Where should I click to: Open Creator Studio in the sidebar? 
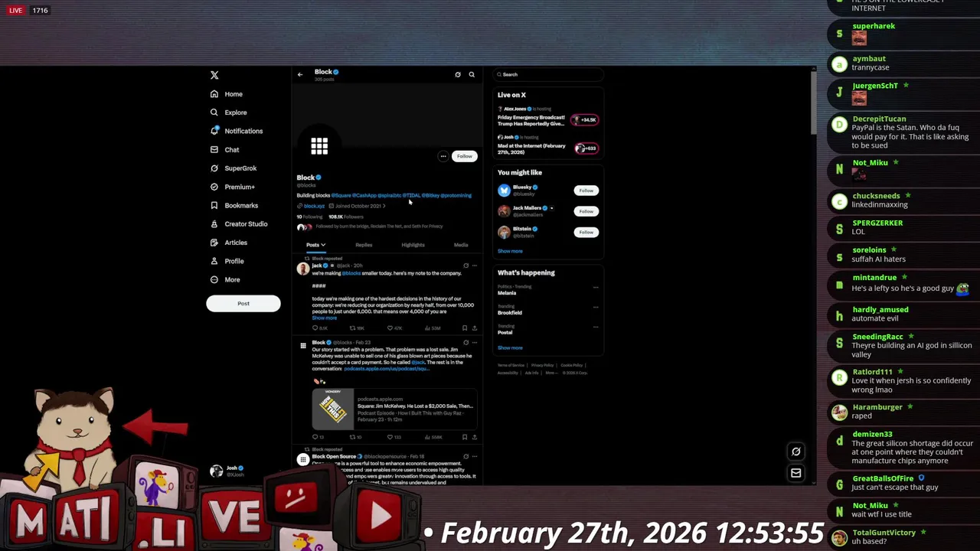238,224
